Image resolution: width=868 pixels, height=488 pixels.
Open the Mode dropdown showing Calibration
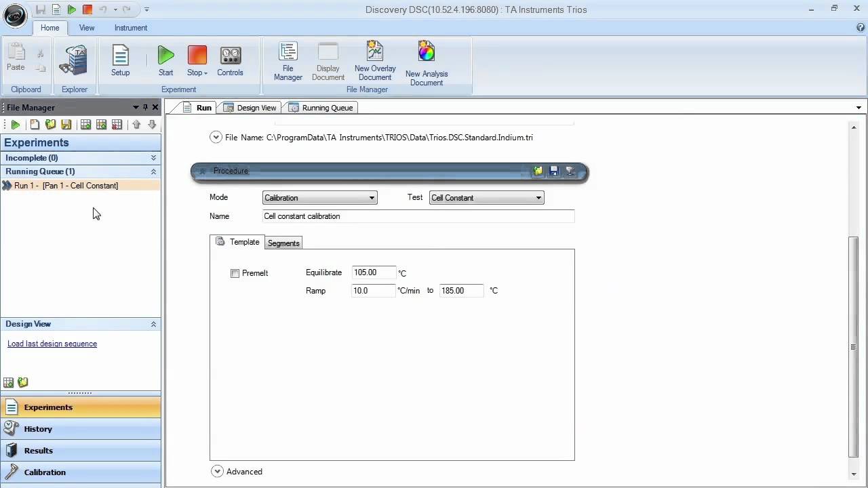pyautogui.click(x=319, y=198)
